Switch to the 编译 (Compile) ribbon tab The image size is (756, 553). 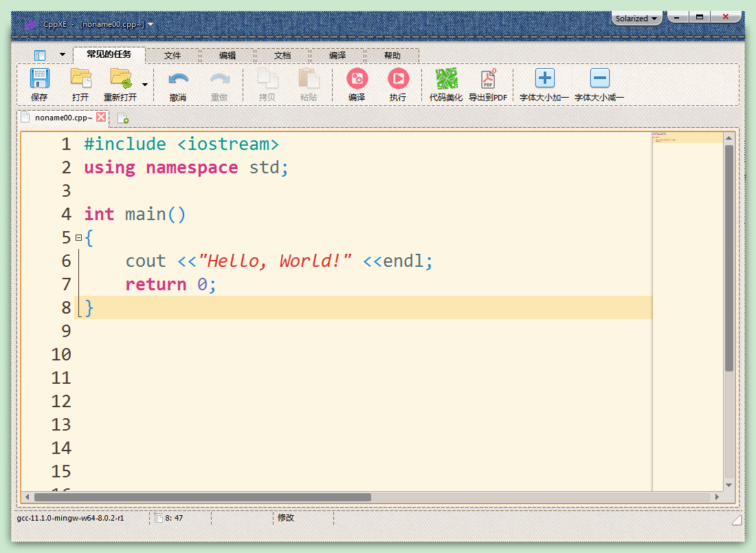pyautogui.click(x=337, y=56)
